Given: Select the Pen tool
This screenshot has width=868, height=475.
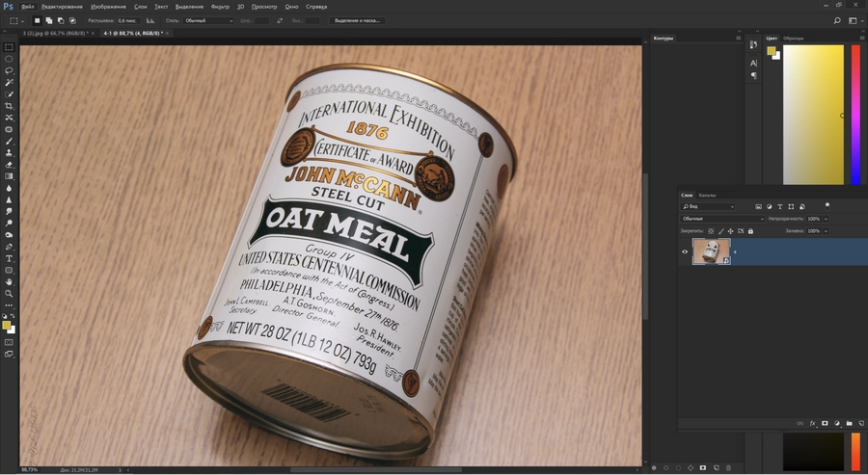Looking at the screenshot, I should (9, 247).
